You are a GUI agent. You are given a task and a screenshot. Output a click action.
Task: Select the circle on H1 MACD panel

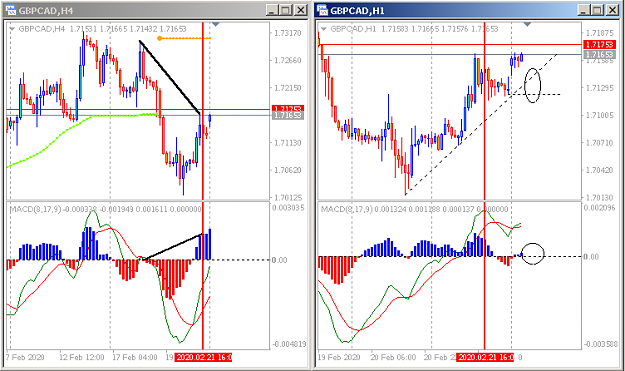533,253
